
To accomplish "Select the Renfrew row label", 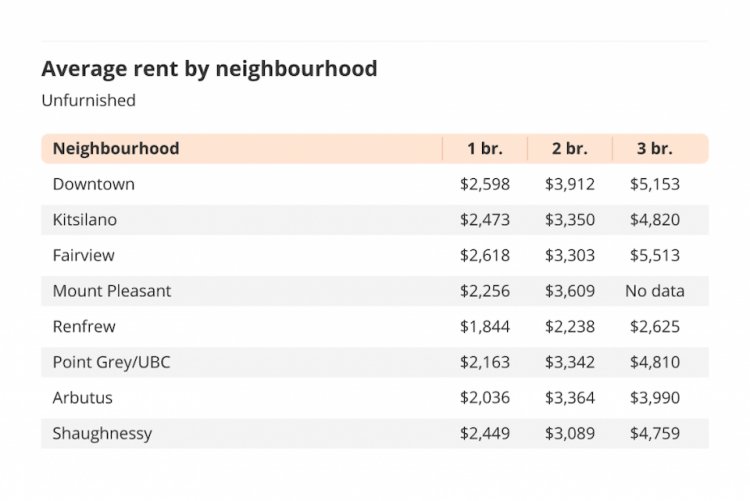I will [x=84, y=326].
